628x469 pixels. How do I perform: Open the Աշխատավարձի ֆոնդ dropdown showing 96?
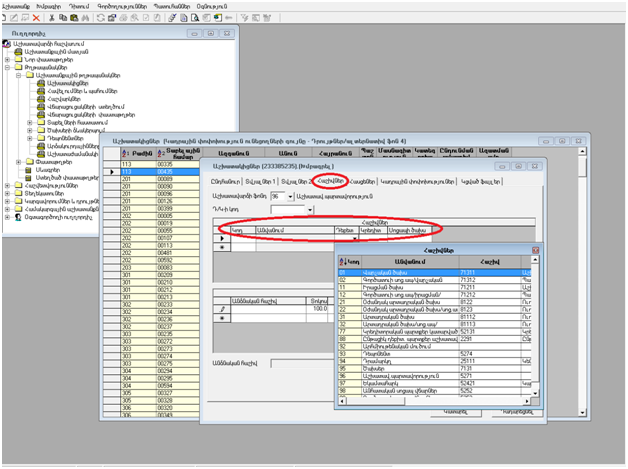pos(289,197)
